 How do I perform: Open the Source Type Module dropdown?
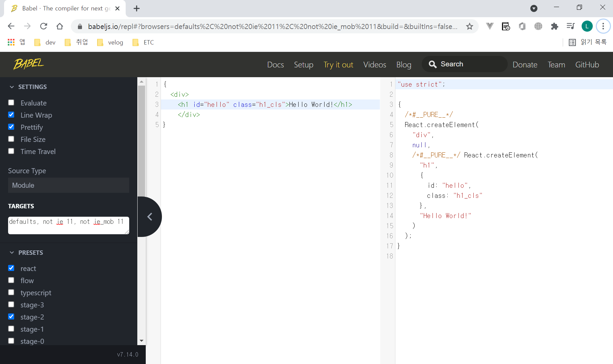coord(68,185)
